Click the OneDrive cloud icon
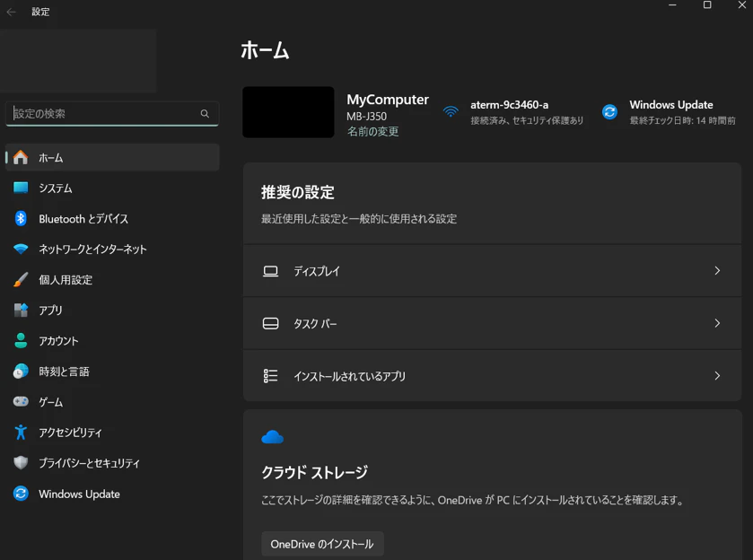 (x=272, y=437)
